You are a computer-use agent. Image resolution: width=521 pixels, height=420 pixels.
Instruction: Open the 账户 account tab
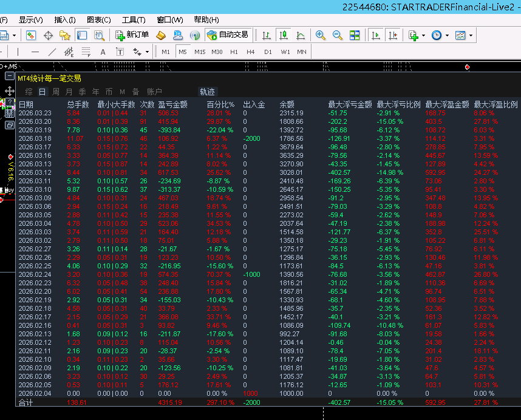point(154,92)
